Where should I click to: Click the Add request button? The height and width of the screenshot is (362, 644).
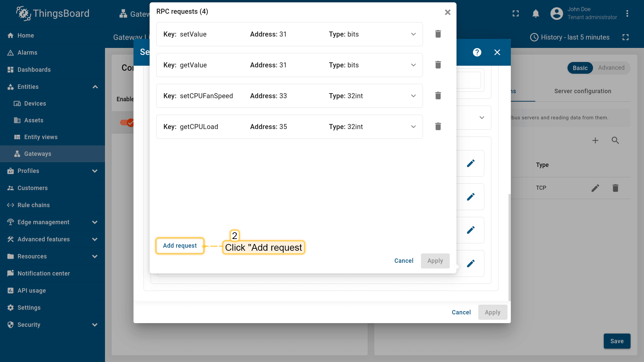point(180,246)
